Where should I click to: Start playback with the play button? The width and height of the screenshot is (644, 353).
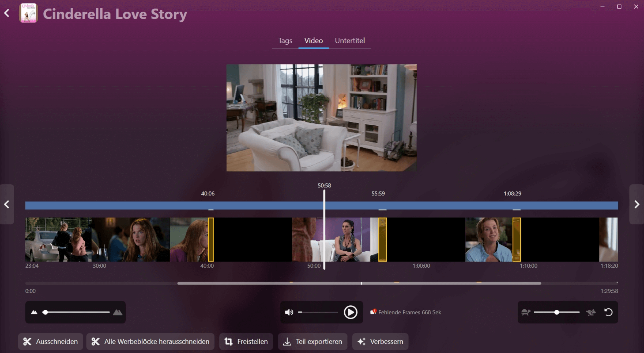(x=351, y=312)
